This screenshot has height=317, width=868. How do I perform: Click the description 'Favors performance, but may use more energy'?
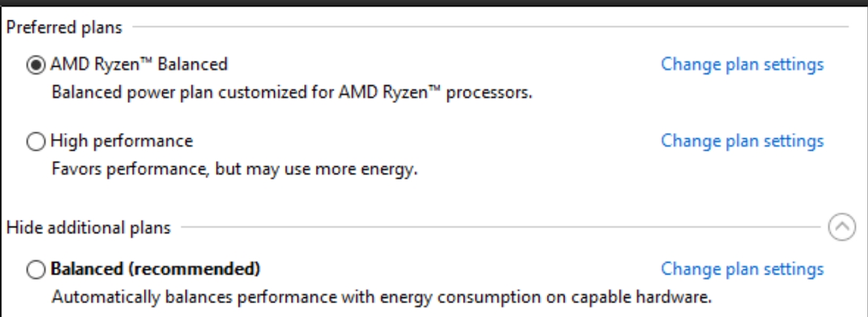(234, 171)
